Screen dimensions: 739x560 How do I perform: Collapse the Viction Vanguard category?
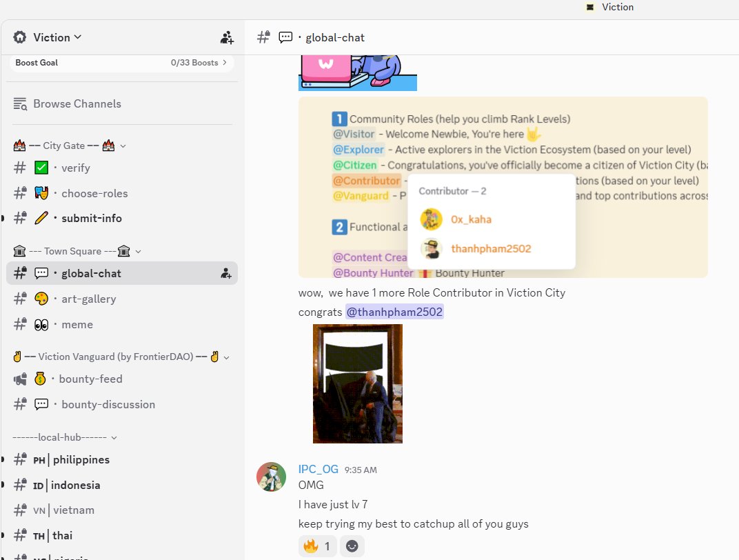pos(121,357)
